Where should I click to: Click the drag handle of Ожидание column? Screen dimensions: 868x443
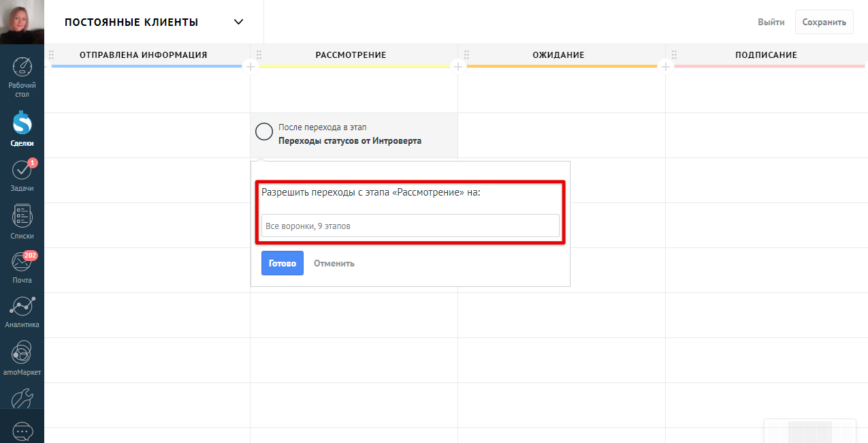click(x=466, y=55)
